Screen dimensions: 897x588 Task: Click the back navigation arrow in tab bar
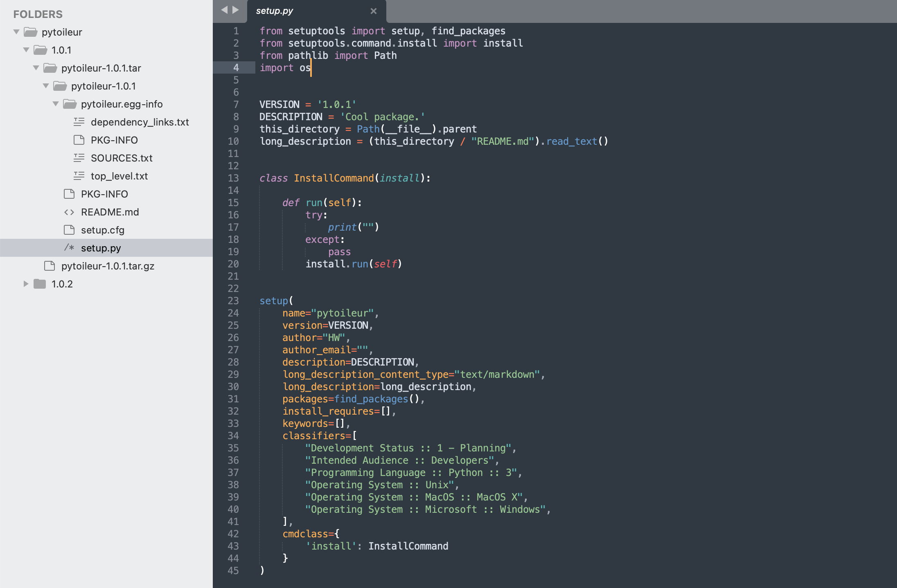click(224, 10)
